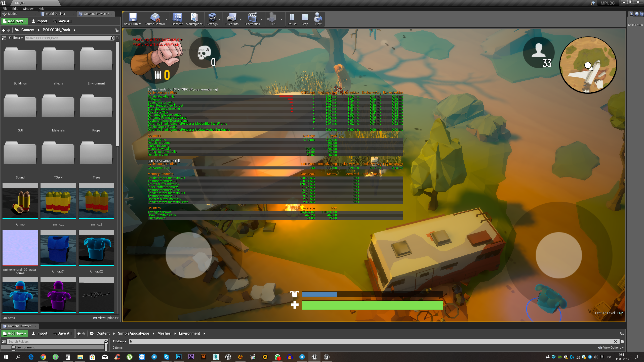Open View Options in Content Browser 2

pos(106,318)
